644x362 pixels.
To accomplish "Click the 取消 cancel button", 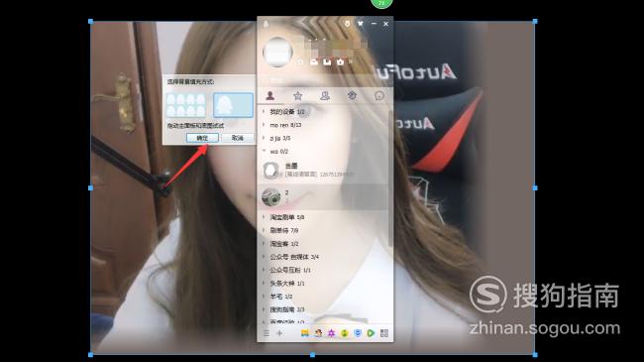I will coord(238,138).
